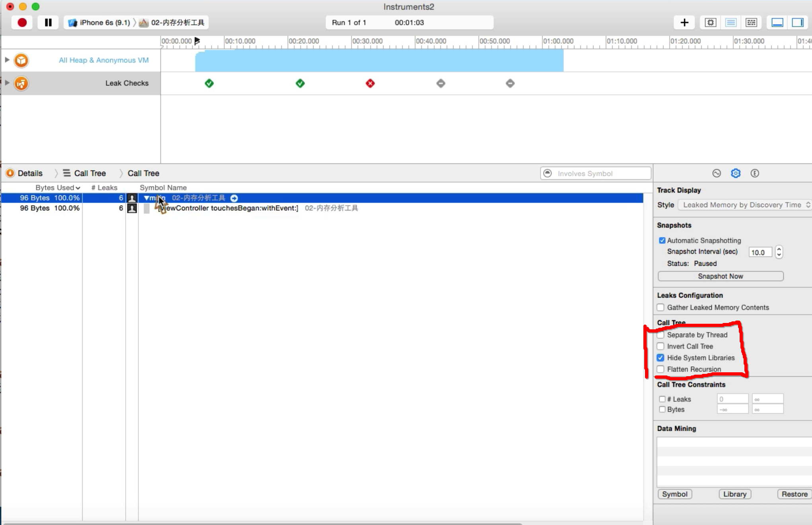Viewport: 812px width, 525px height.
Task: Open the first Call Tree breadcrumb menu
Action: pyautogui.click(x=89, y=173)
